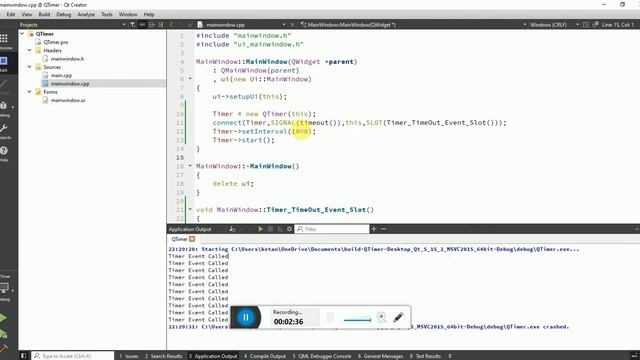Open Test Results pane

click(425, 356)
